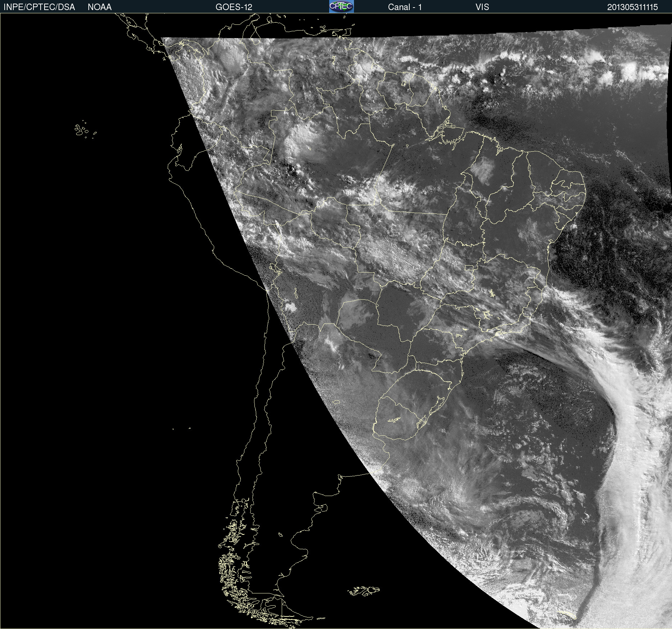Click the INPE/CPTEC/DSA header text
672x629 pixels.
click(x=39, y=7)
